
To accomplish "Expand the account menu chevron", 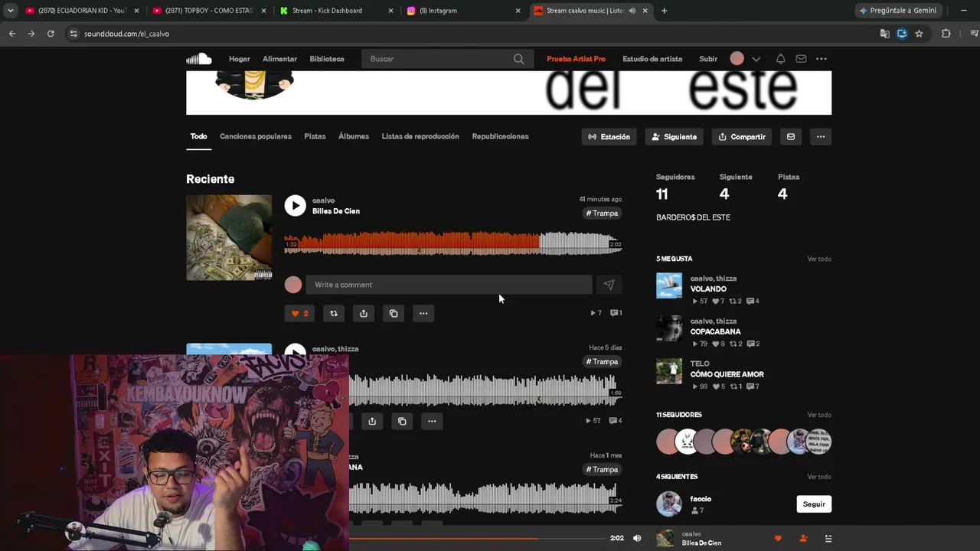I will pos(756,59).
